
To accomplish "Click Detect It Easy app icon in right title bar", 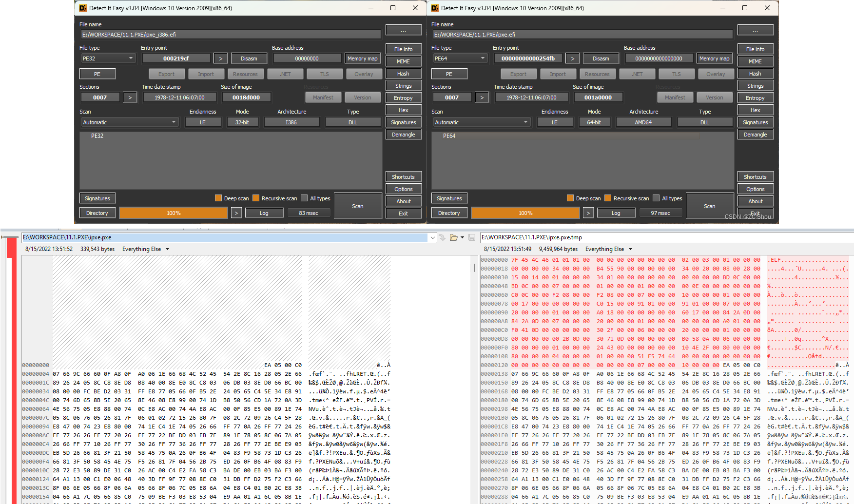I will 434,8.
